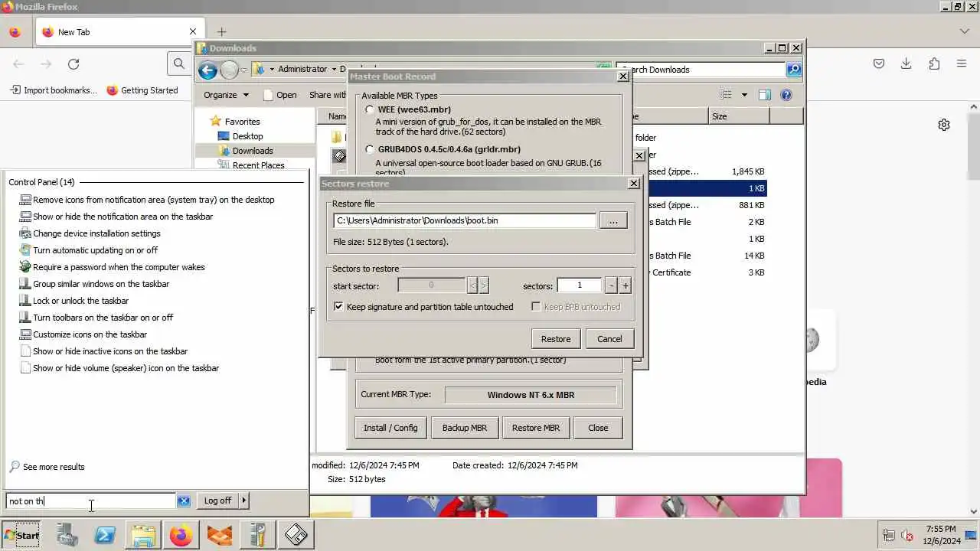Expand the breadcrumb arrow after Administrator
980x551 pixels.
pos(334,69)
